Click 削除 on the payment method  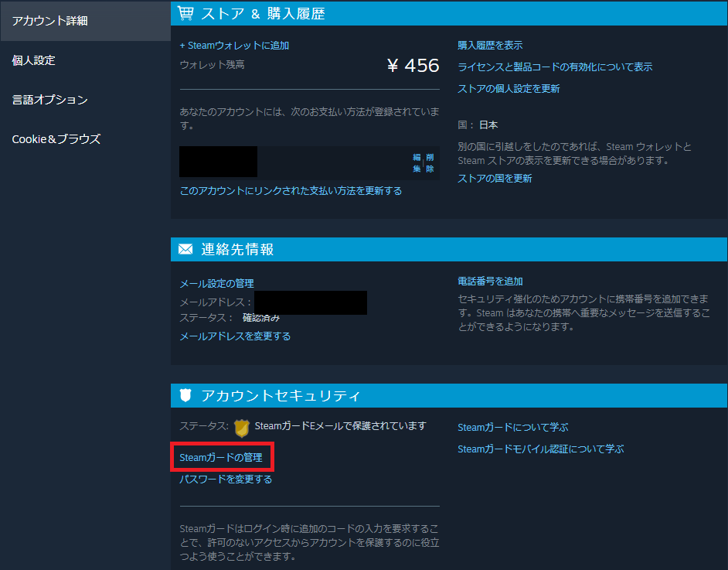pyautogui.click(x=430, y=163)
